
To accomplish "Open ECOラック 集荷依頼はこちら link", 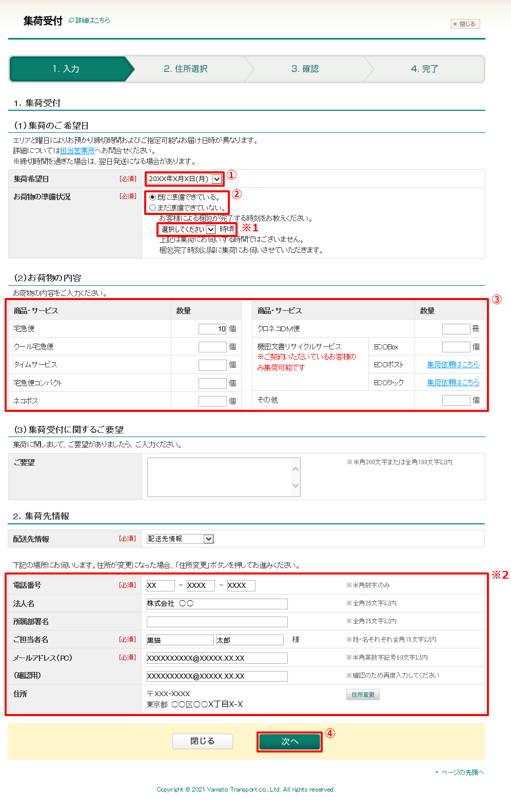I will (454, 383).
